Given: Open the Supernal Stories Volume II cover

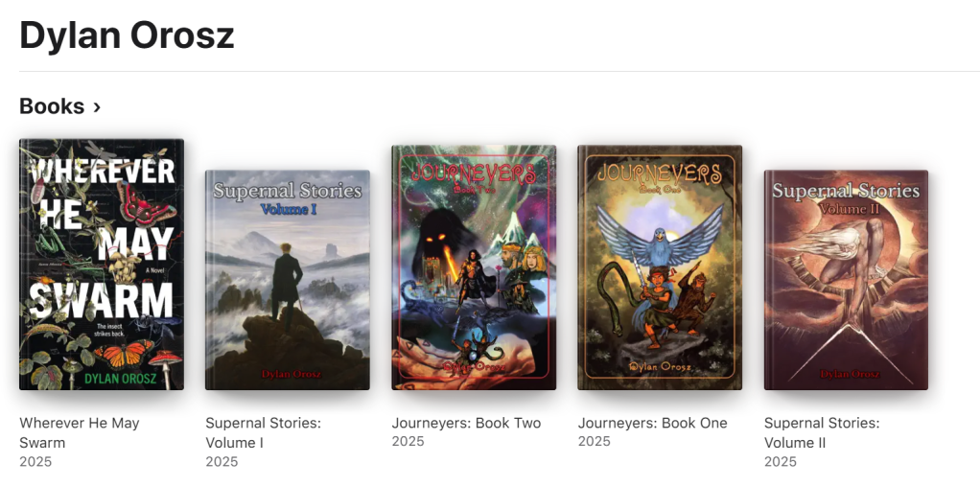Looking at the screenshot, I should [x=847, y=280].
